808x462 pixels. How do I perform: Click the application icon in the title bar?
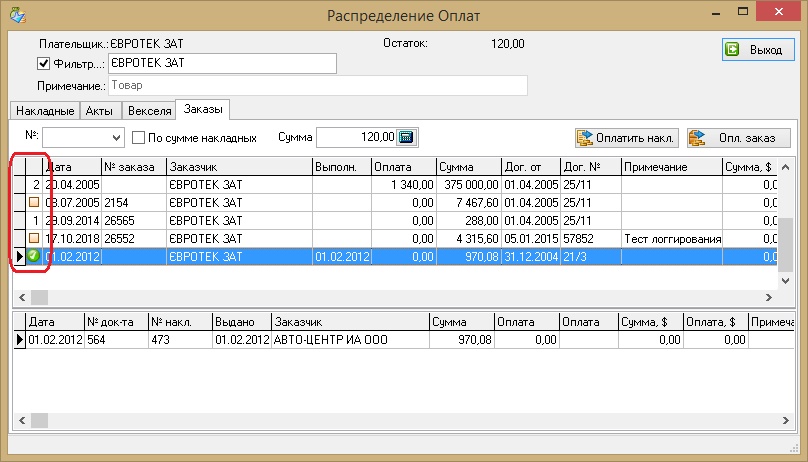pyautogui.click(x=18, y=16)
